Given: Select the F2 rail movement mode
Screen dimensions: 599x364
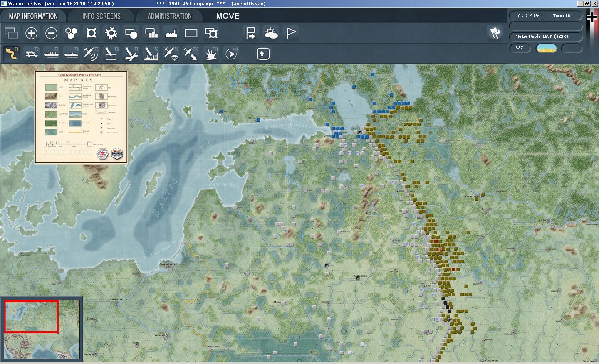Looking at the screenshot, I should point(31,54).
